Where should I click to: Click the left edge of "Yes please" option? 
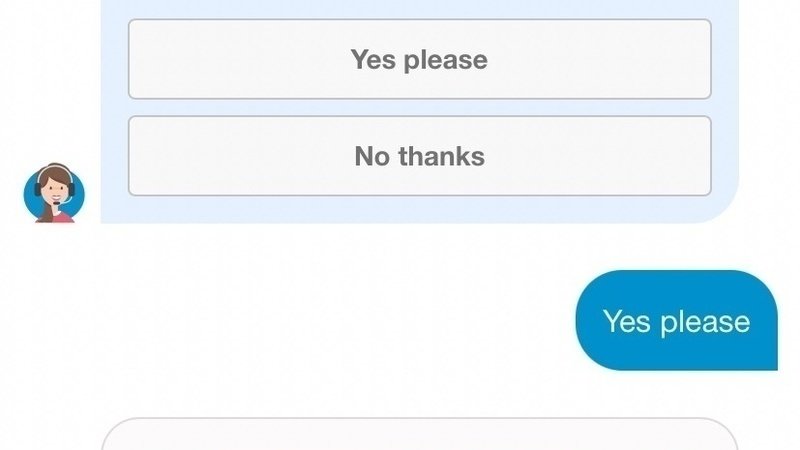(x=140, y=59)
